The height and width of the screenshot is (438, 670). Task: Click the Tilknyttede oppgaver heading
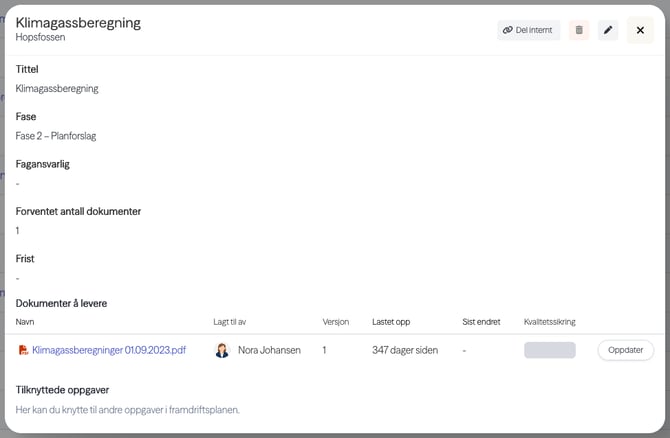tap(63, 390)
